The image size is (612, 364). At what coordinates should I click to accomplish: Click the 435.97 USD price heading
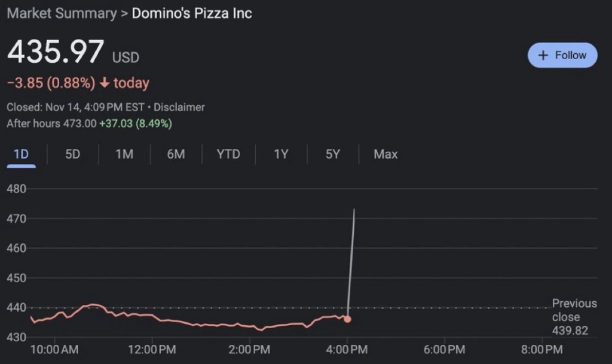[x=73, y=53]
